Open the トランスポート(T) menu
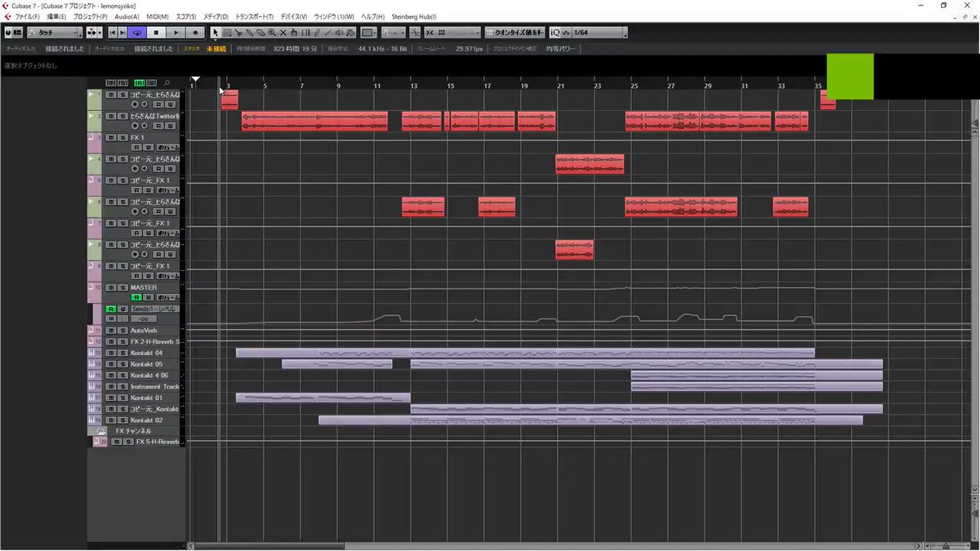The height and width of the screenshot is (551, 980). (254, 16)
